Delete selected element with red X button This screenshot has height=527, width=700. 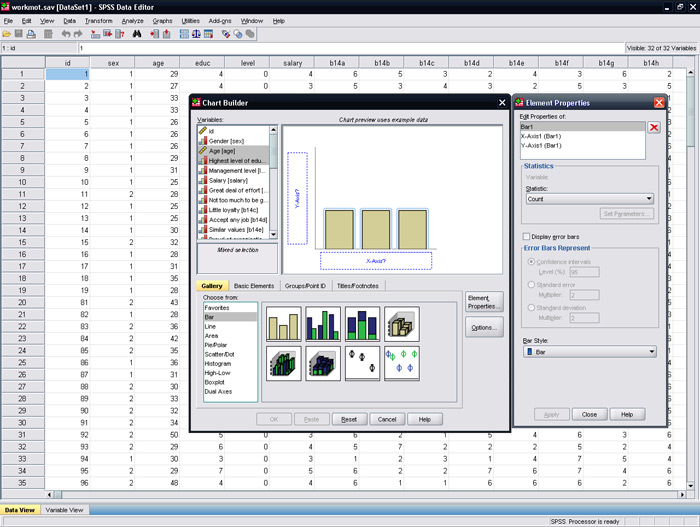(x=654, y=128)
